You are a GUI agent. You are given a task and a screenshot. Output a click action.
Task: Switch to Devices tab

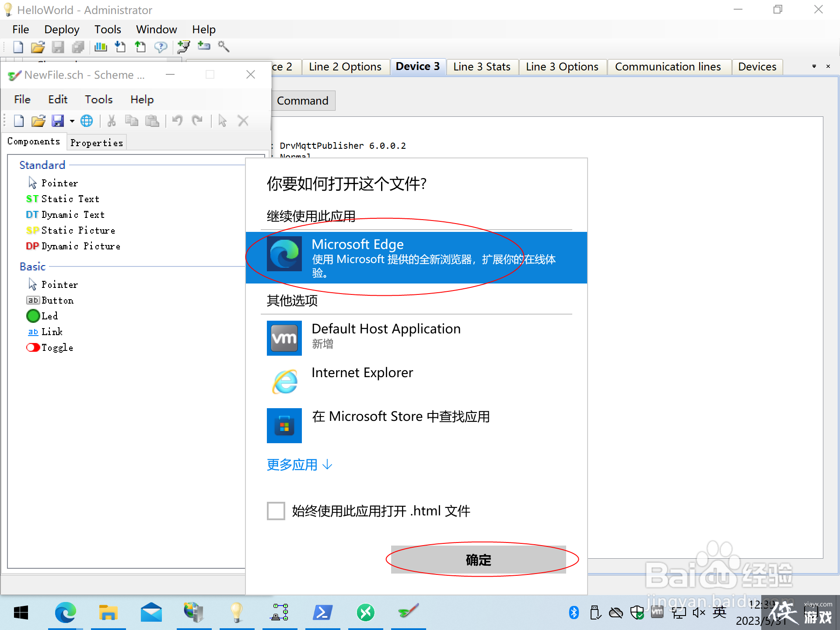pos(757,66)
